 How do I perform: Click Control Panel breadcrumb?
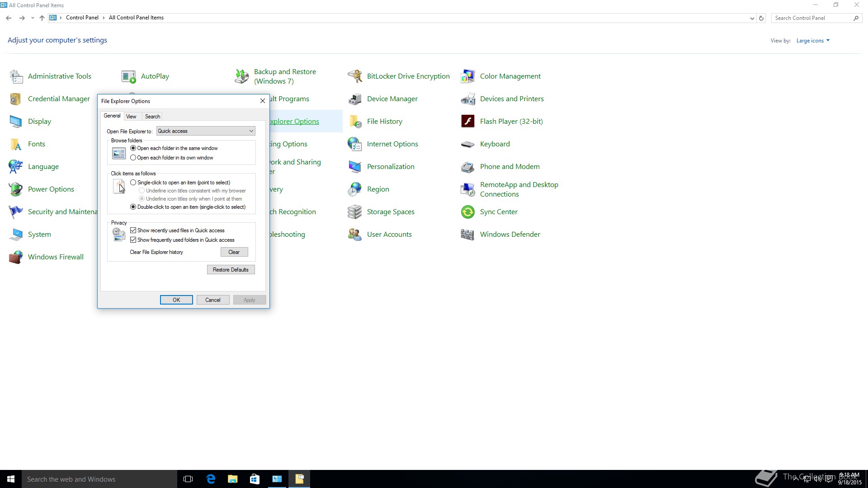(82, 18)
